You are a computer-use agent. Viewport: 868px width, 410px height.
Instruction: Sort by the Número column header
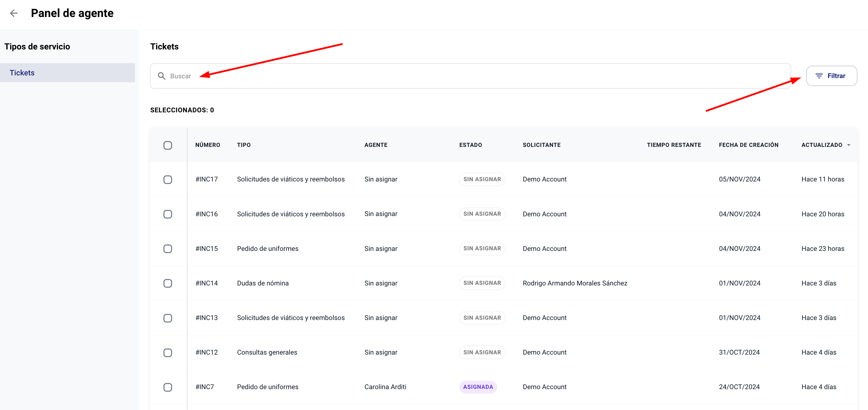[x=208, y=145]
